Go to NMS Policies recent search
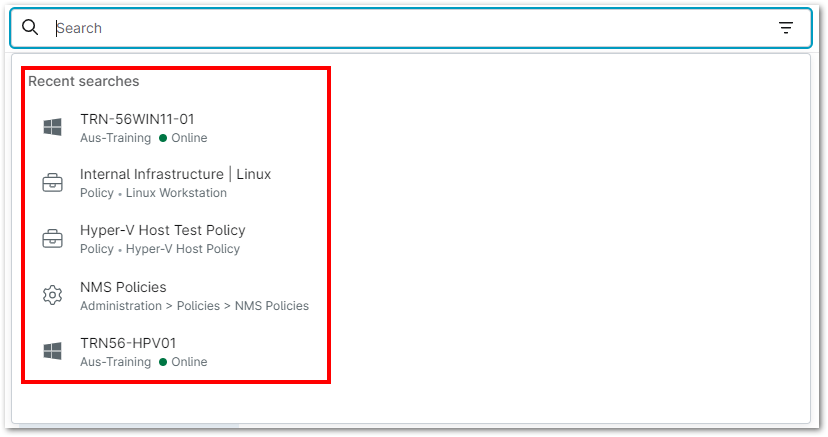 (x=123, y=287)
